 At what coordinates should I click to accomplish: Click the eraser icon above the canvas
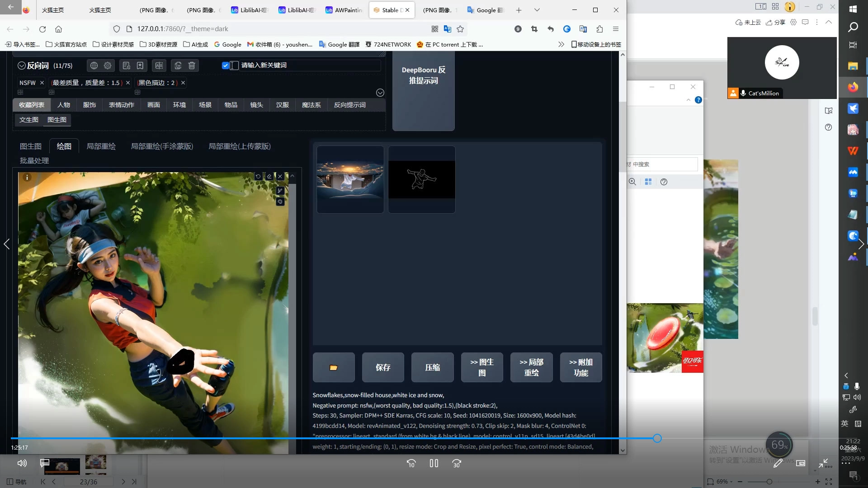tap(269, 176)
